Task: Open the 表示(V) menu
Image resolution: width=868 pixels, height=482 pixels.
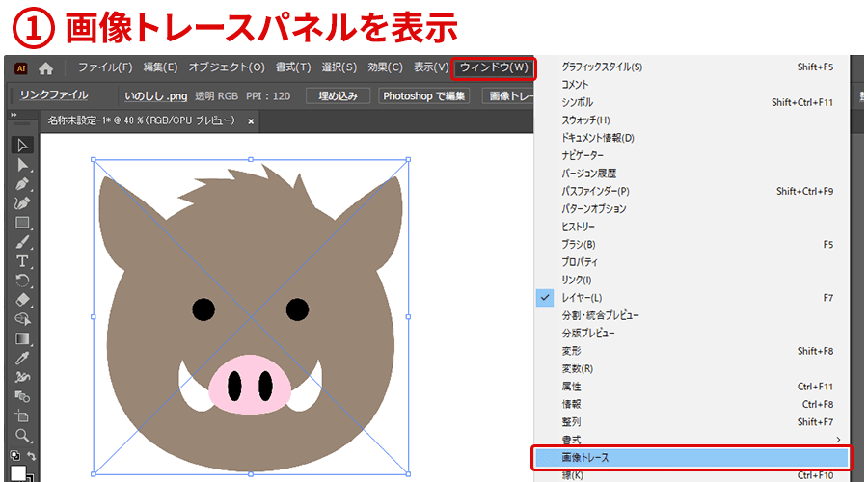Action: pos(431,67)
